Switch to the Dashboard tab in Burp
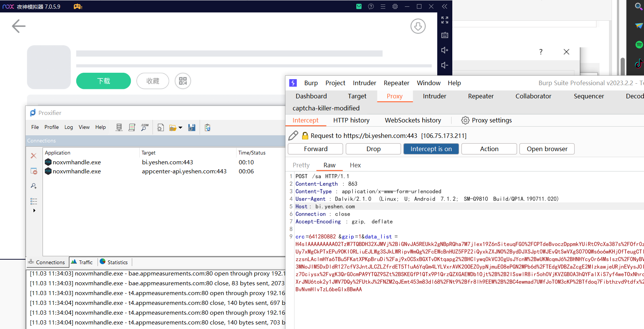 coord(311,96)
